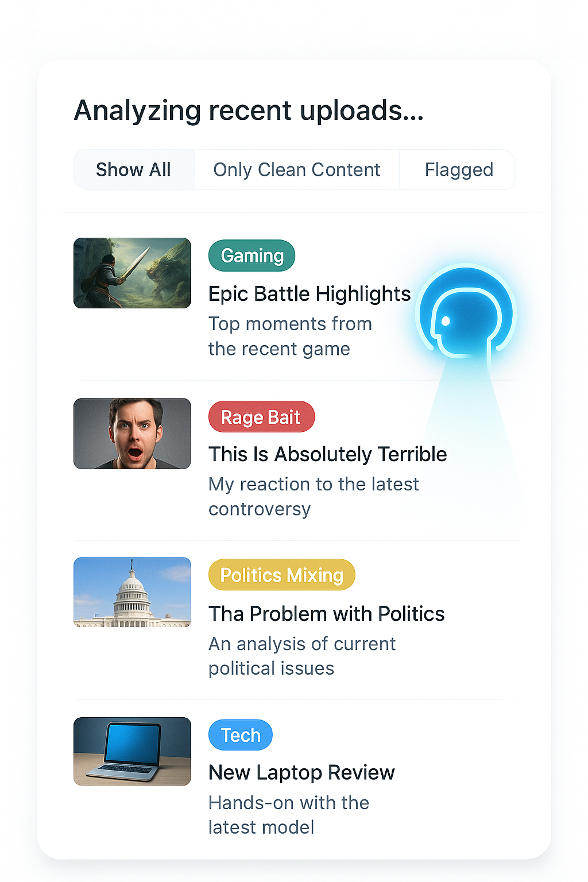Click 'My reaction to the latest controversy' text
The image size is (588, 882).
coord(314,497)
